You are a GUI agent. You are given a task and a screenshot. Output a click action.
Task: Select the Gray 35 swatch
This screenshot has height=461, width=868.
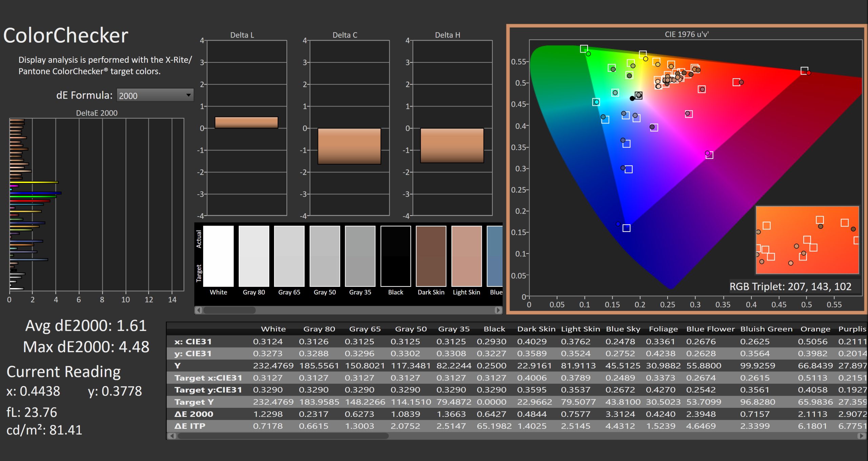[x=360, y=256]
